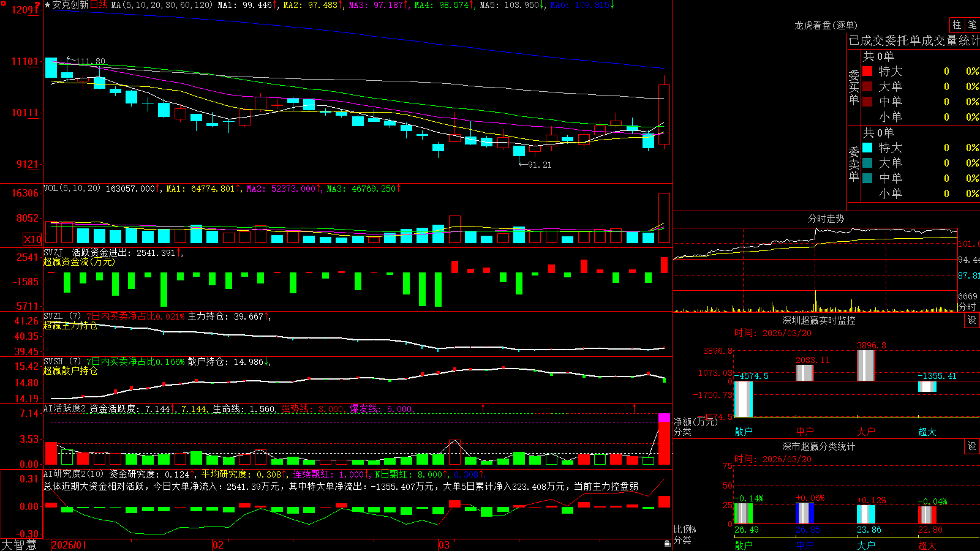Click the 日线 period label
This screenshot has width=980, height=551.
pos(99,5)
